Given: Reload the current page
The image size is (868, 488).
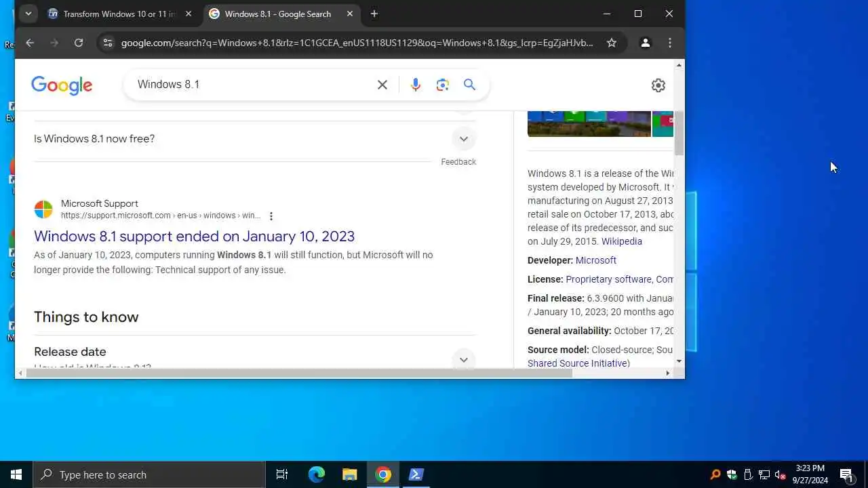Looking at the screenshot, I should (x=79, y=43).
